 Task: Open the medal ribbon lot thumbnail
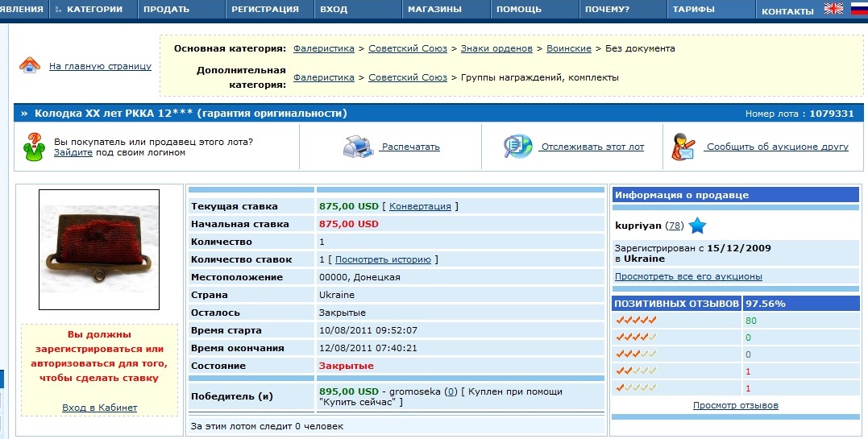click(x=99, y=249)
